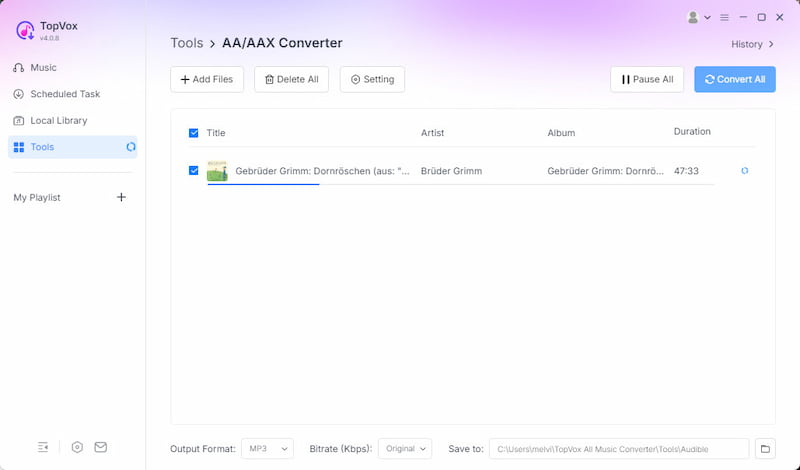Click the Delete All button

291,79
